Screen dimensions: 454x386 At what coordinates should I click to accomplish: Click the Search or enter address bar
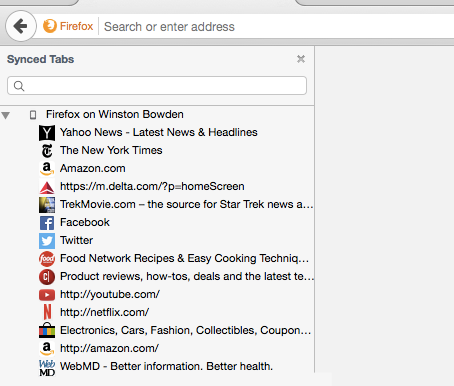[277, 26]
